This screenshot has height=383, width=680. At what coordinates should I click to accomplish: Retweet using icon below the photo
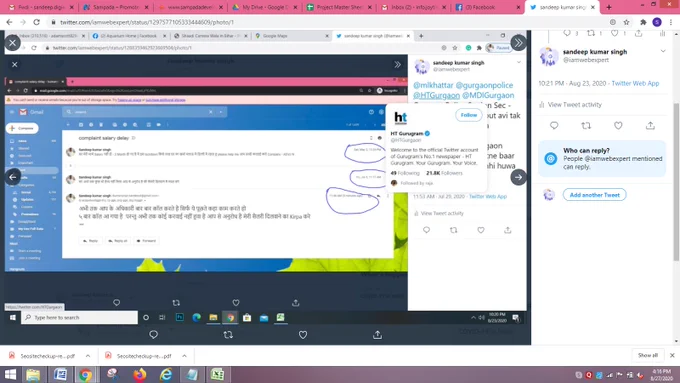[x=228, y=334]
